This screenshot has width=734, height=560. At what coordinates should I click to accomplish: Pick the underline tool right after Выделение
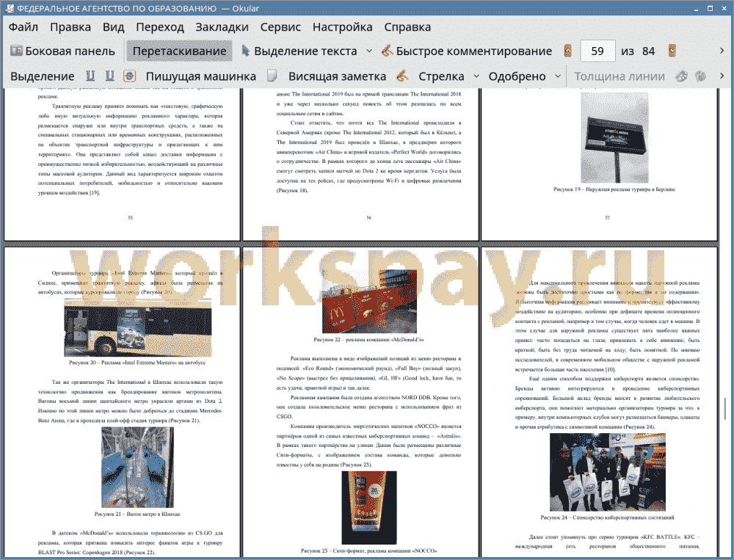pos(90,76)
